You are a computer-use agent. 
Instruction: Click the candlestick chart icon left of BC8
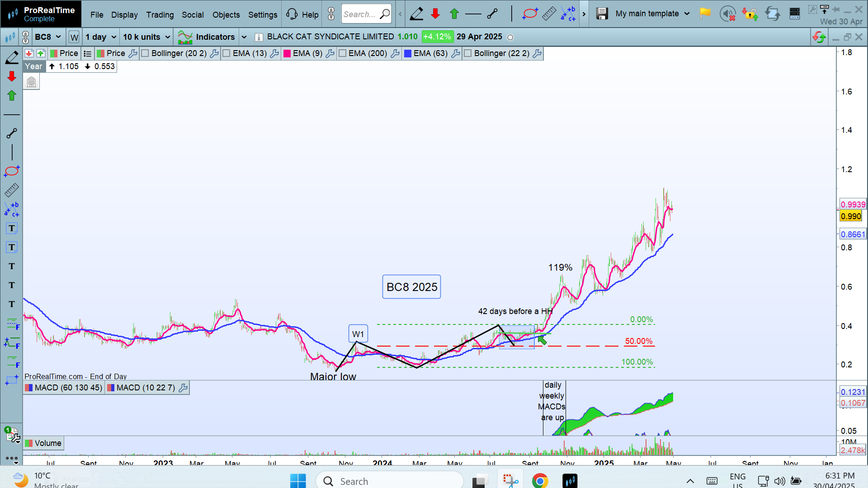[x=10, y=37]
